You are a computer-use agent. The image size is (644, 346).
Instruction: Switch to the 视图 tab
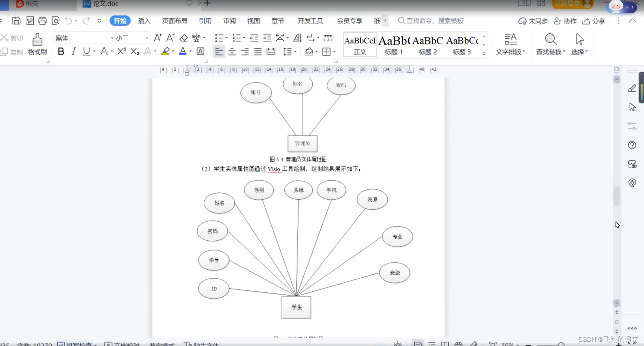click(254, 21)
